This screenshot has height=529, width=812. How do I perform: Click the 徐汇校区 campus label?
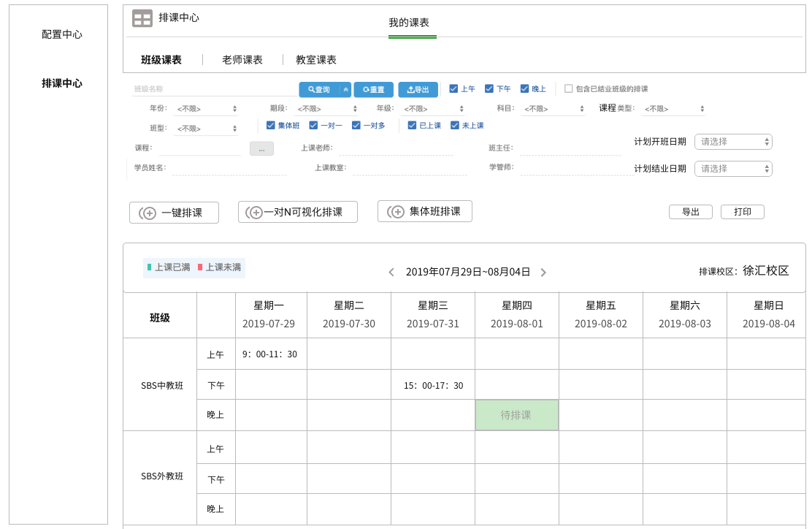click(x=766, y=270)
